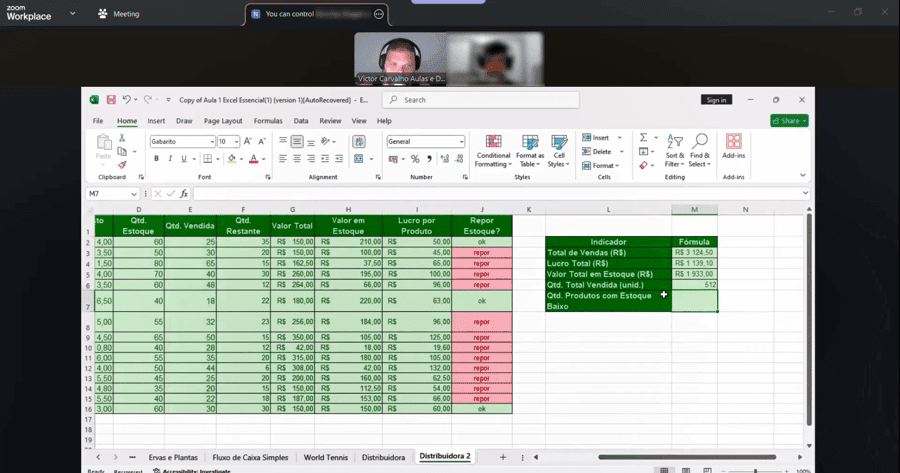Click the Format Painter brush icon
This screenshot has height=473, width=900.
(122, 165)
